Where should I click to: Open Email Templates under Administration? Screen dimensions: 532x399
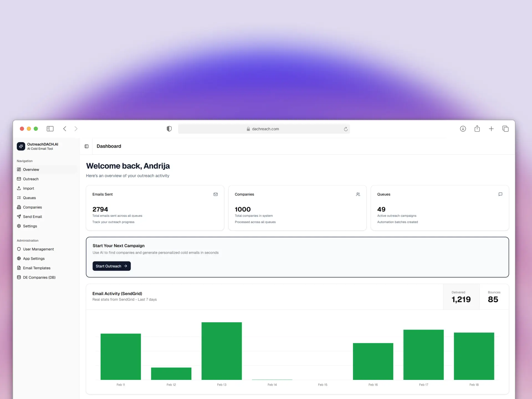[x=37, y=268]
